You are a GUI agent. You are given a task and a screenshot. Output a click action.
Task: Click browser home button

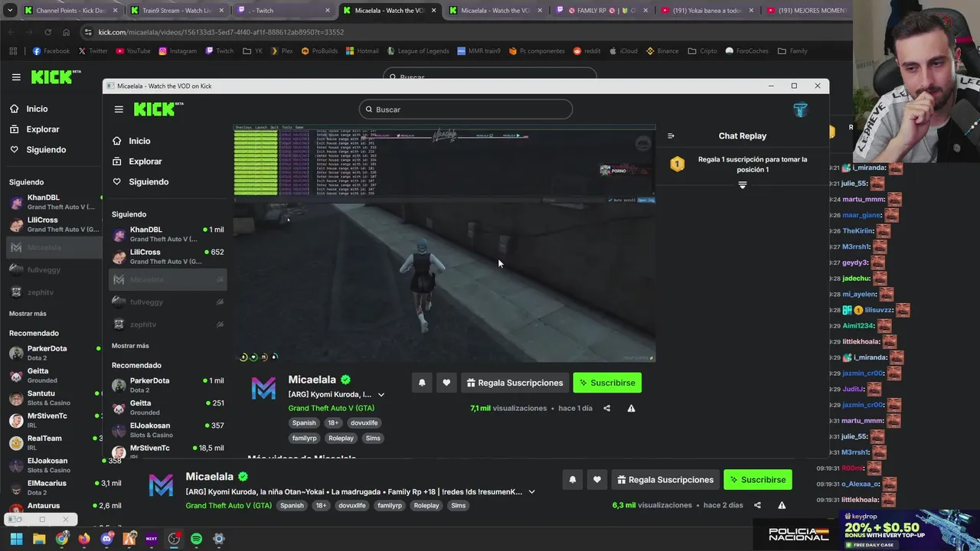click(x=66, y=32)
